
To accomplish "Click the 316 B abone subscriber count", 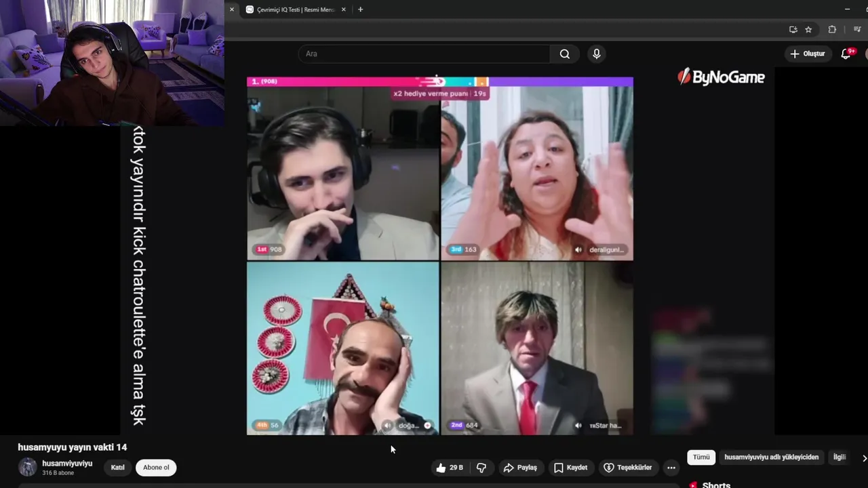I will pos(58,473).
